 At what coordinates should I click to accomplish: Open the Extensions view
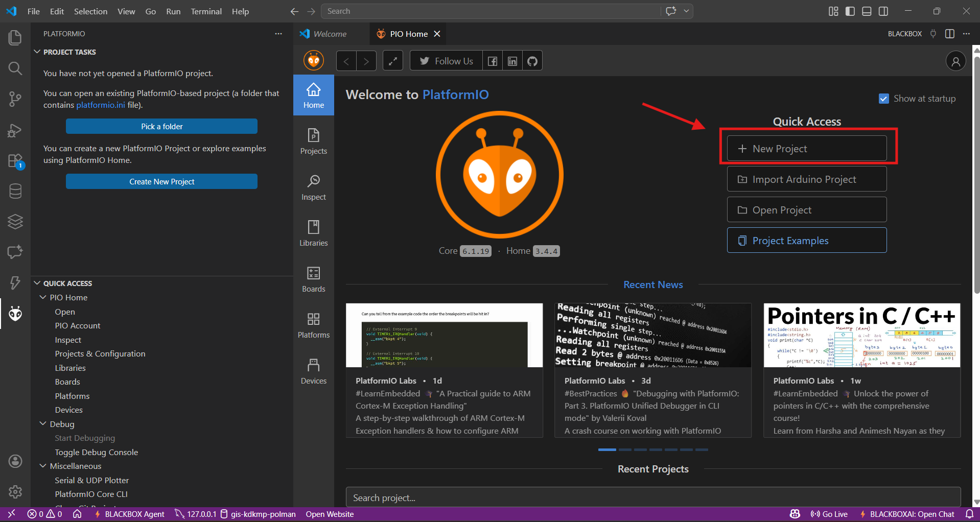click(x=15, y=161)
